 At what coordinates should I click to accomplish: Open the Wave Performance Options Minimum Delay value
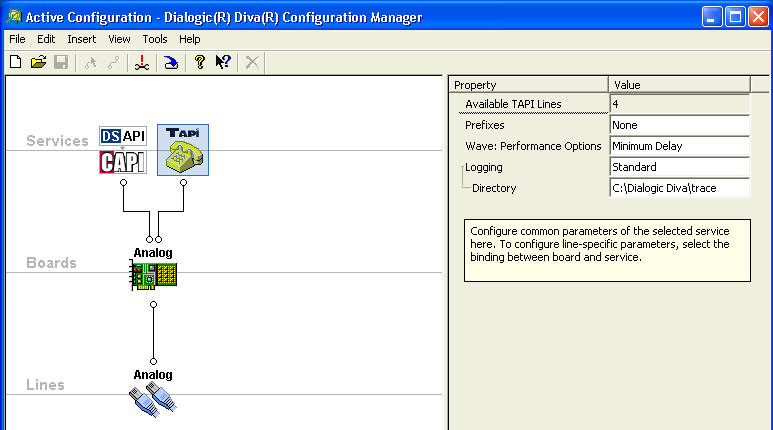(679, 146)
